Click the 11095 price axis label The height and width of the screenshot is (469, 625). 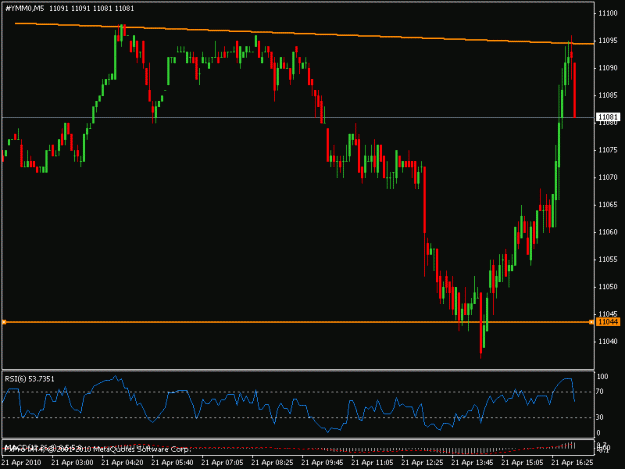point(608,41)
